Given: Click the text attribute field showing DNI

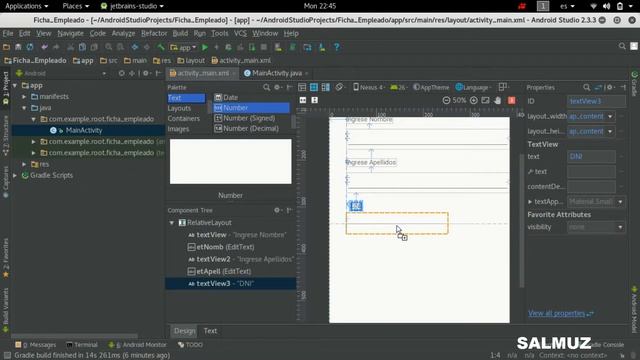Looking at the screenshot, I should pyautogui.click(x=591, y=157).
